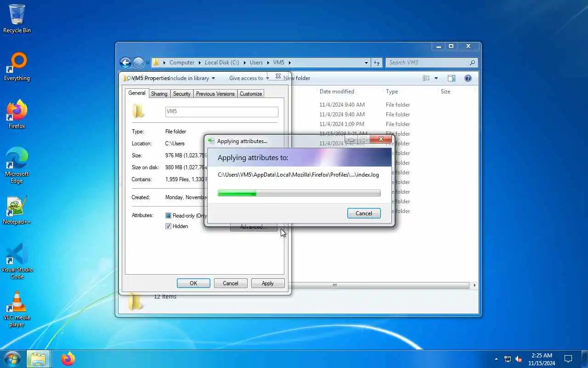Open the view options dropdown arrow
588x368 pixels.
tap(436, 78)
